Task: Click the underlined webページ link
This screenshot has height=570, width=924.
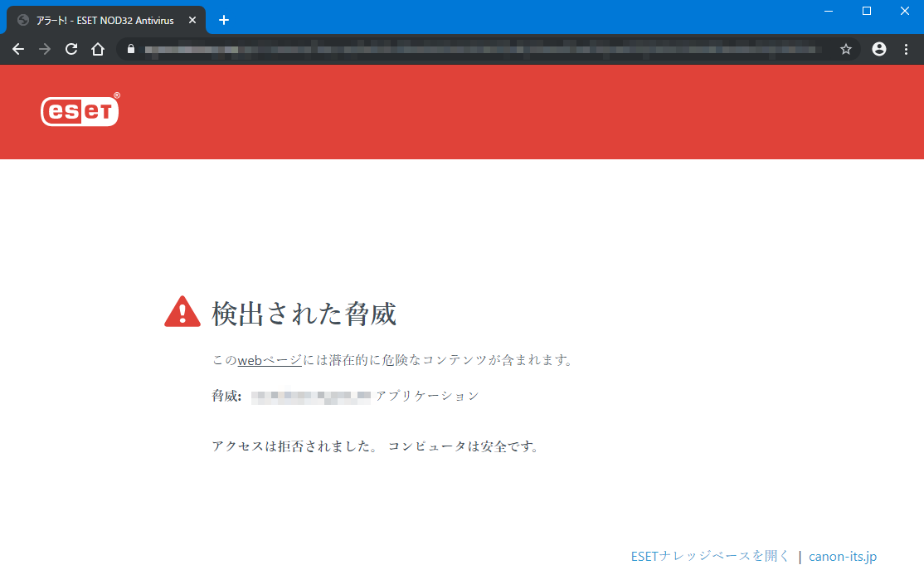Action: [270, 360]
